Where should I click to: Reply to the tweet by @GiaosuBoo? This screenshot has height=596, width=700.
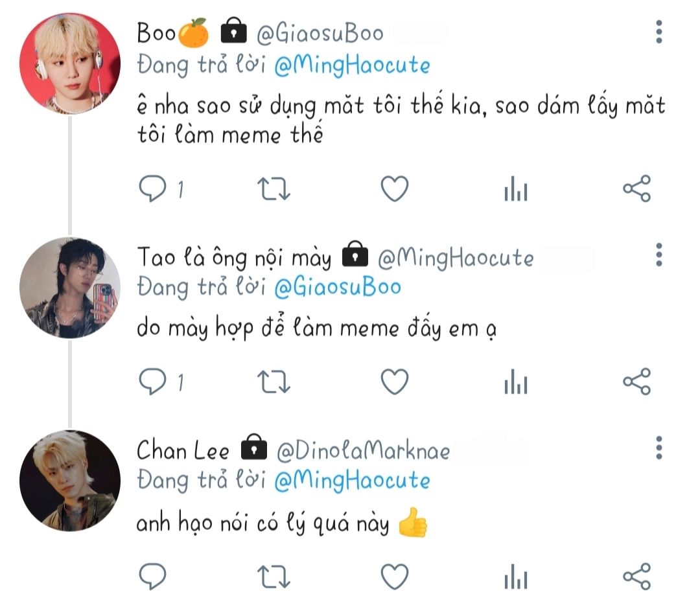click(x=153, y=189)
